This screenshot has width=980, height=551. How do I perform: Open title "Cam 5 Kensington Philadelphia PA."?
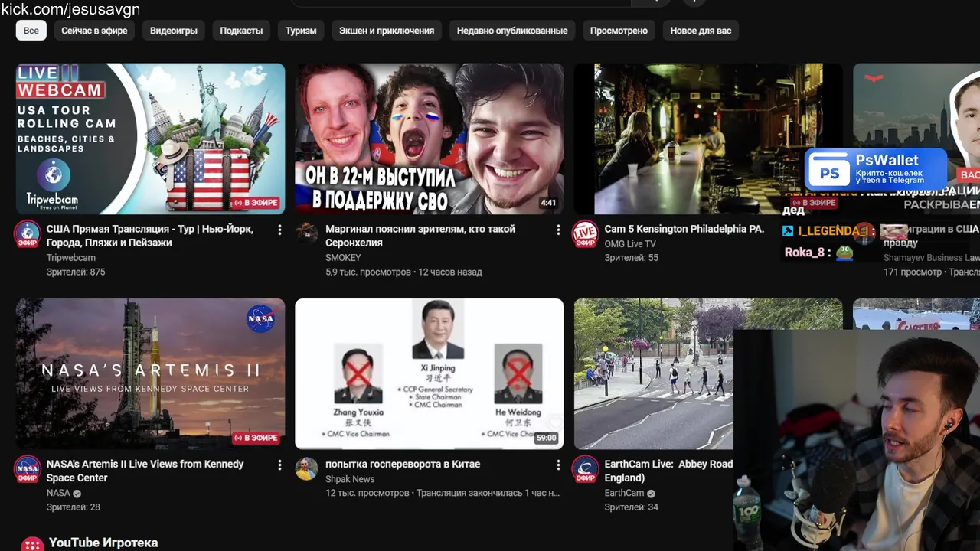pos(684,229)
